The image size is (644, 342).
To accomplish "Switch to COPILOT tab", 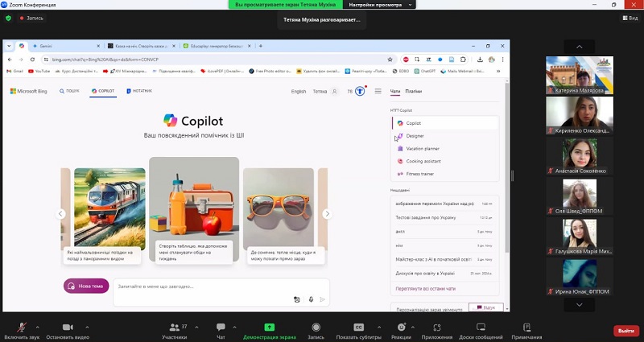I will click(x=103, y=91).
